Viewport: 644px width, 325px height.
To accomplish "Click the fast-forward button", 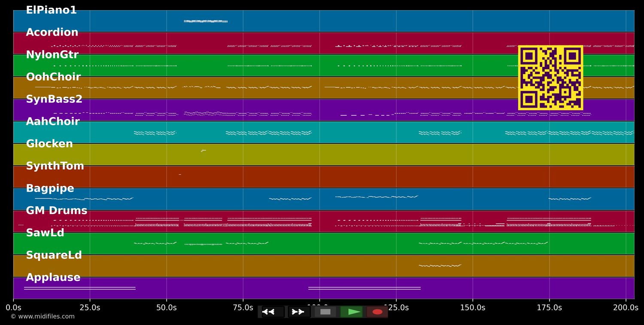I will click(x=298, y=312).
